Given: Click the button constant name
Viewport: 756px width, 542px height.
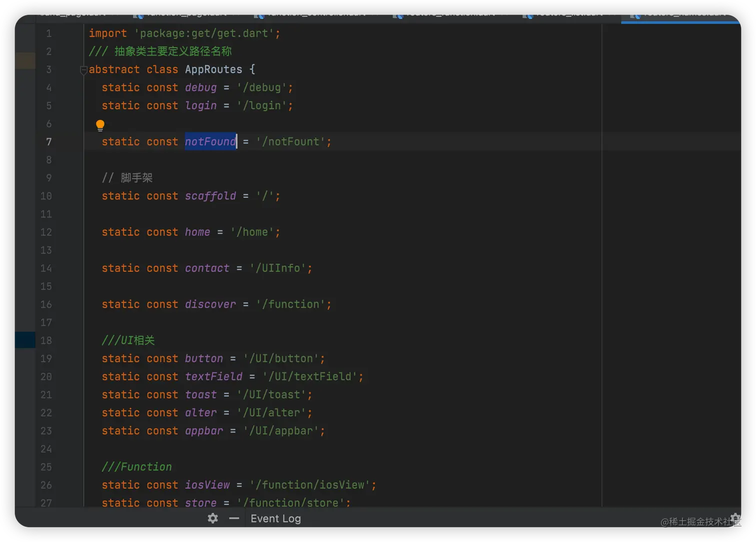Looking at the screenshot, I should pos(204,358).
